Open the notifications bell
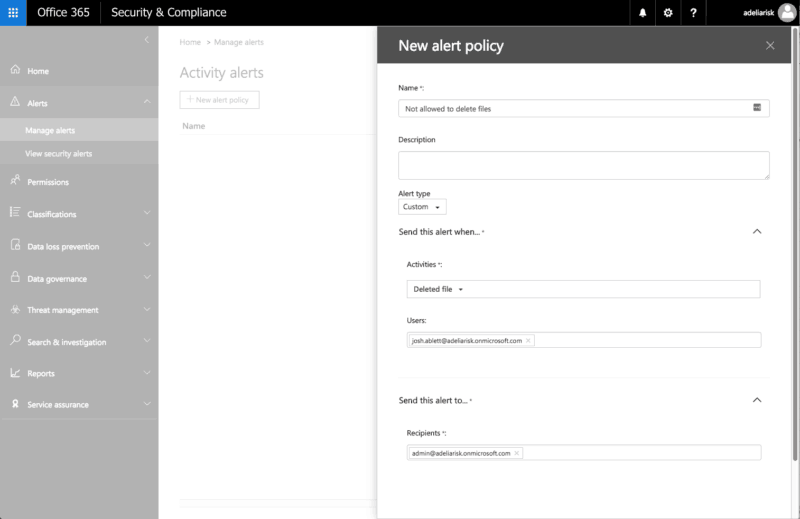 click(642, 13)
